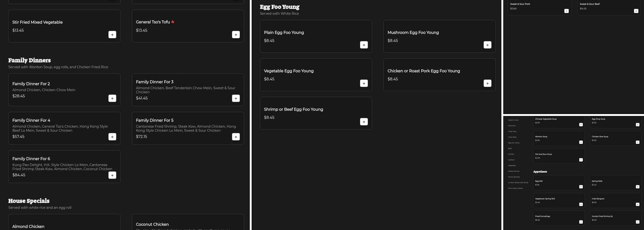Add Chicken or Roast Pork Egg Foo Young
Image resolution: width=644 pixels, height=230 pixels.
point(487,83)
